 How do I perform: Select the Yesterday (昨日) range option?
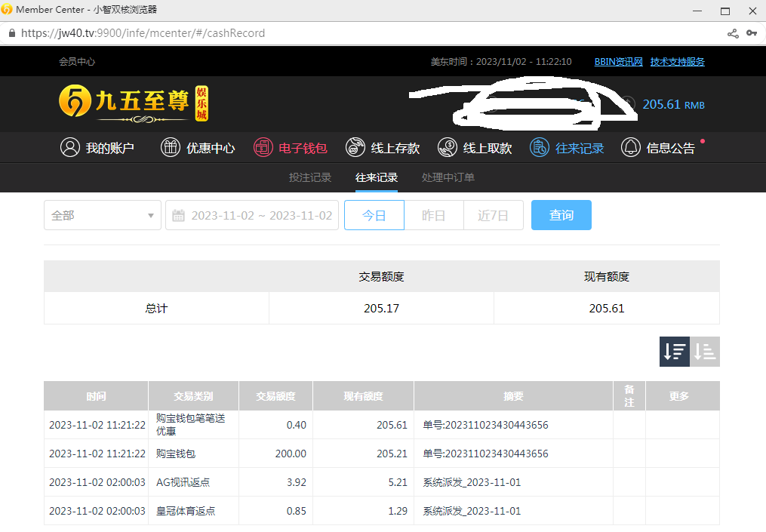tap(433, 215)
